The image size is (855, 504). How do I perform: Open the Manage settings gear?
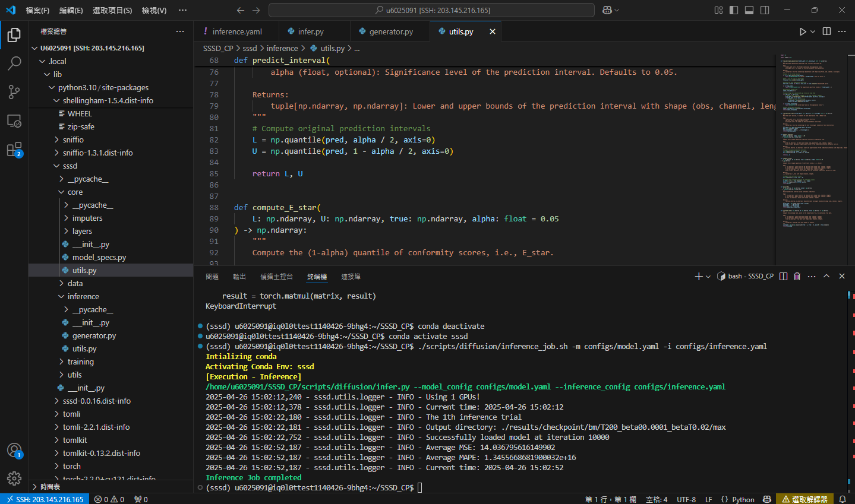point(14,478)
